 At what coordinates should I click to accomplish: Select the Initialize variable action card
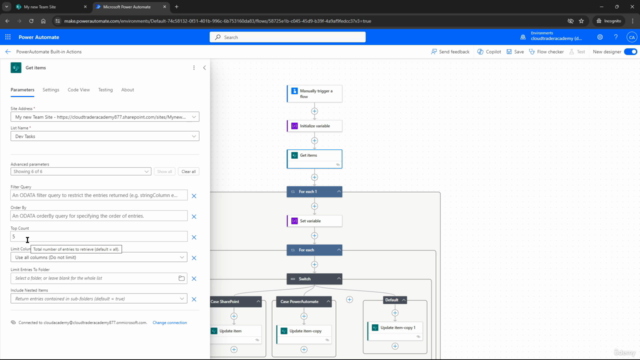[314, 126]
